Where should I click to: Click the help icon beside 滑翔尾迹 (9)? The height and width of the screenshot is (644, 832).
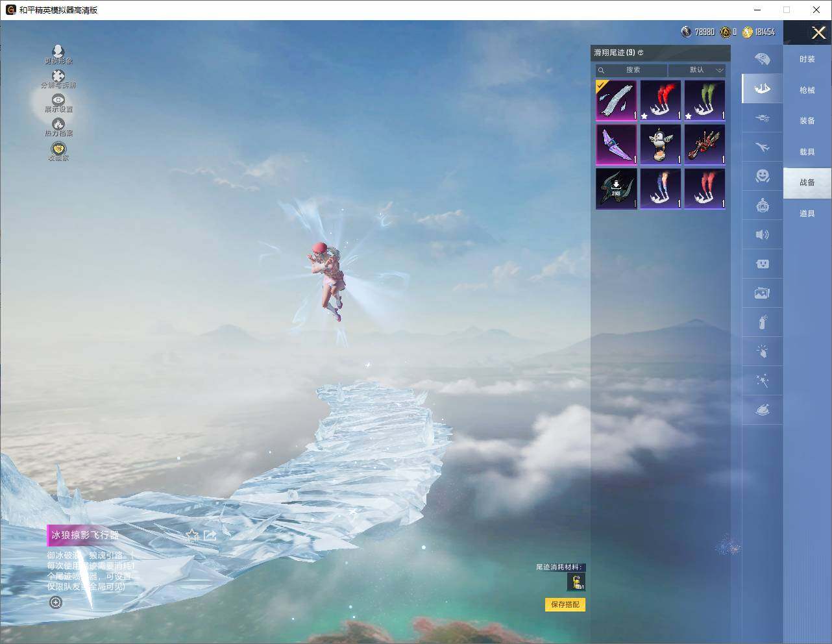(641, 53)
